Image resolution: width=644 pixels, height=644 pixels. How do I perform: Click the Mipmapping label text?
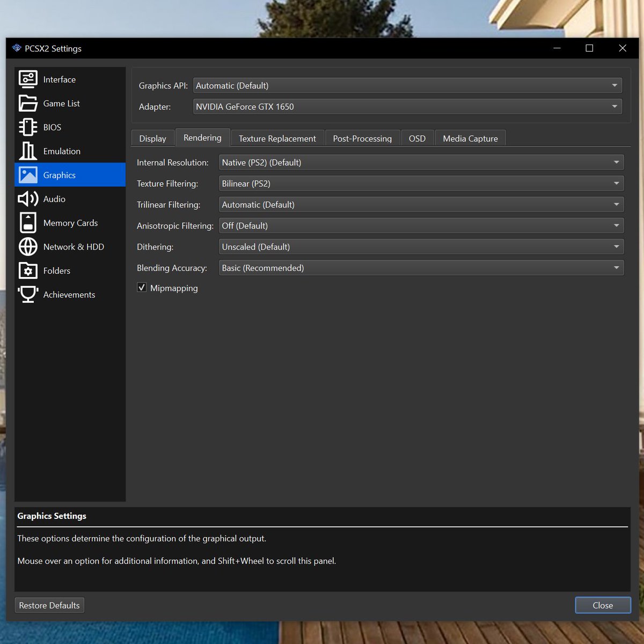click(x=174, y=288)
